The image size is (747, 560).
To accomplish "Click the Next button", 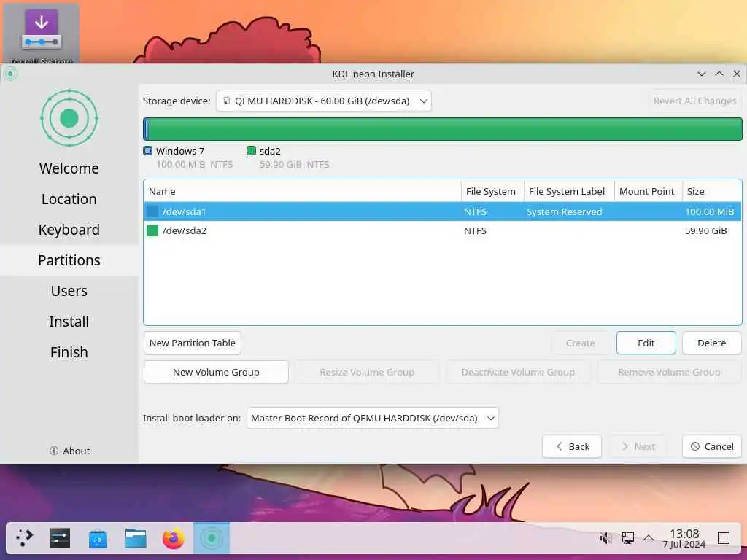I will pyautogui.click(x=638, y=446).
